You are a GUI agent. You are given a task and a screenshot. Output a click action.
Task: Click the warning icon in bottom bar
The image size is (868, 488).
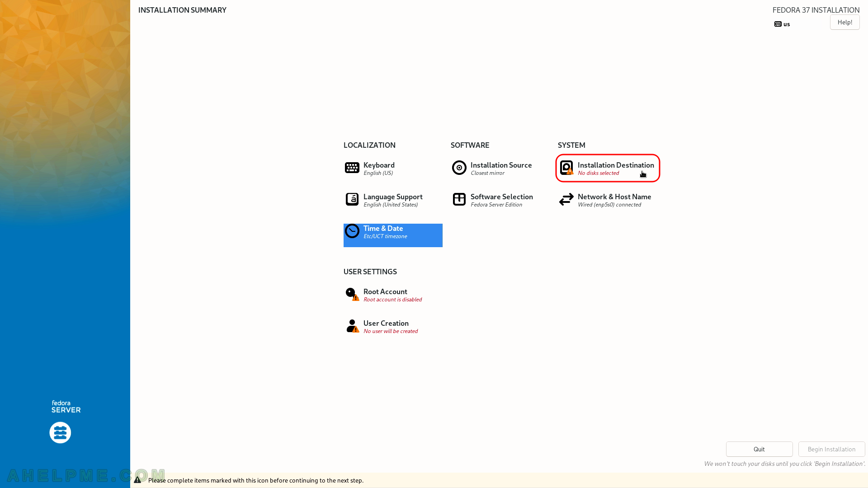[137, 480]
